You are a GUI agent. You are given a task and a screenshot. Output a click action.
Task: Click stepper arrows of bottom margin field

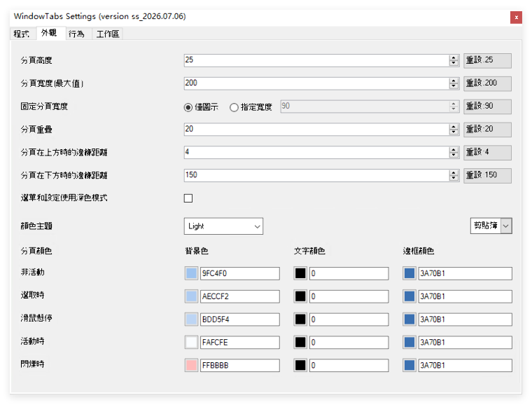[x=454, y=175]
